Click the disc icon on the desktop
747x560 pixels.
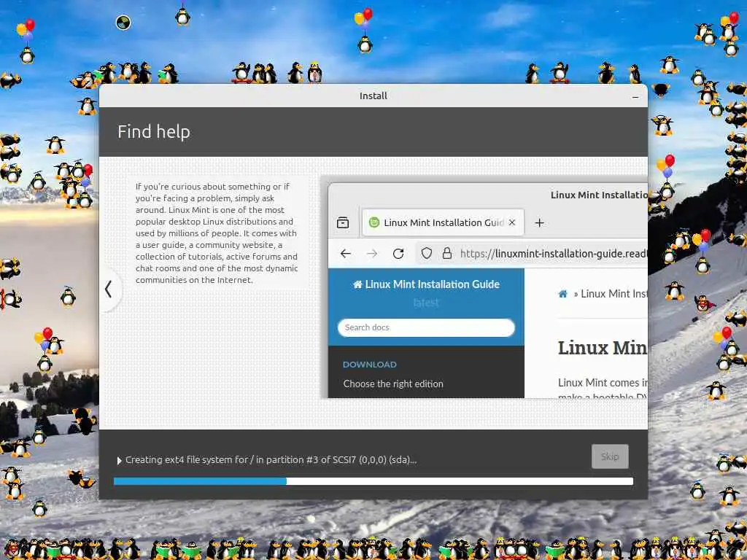123,23
